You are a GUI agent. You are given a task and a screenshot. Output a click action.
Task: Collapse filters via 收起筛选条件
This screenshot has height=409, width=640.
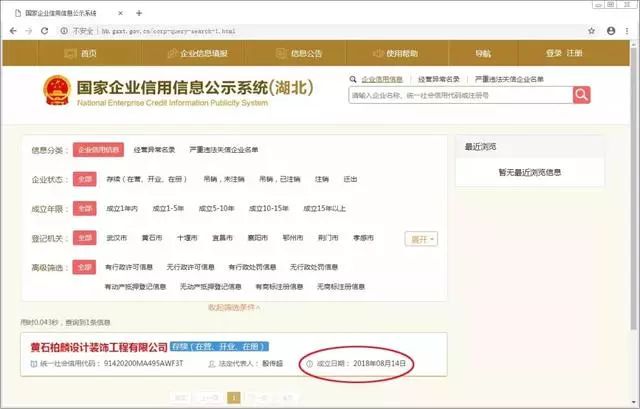tap(234, 307)
